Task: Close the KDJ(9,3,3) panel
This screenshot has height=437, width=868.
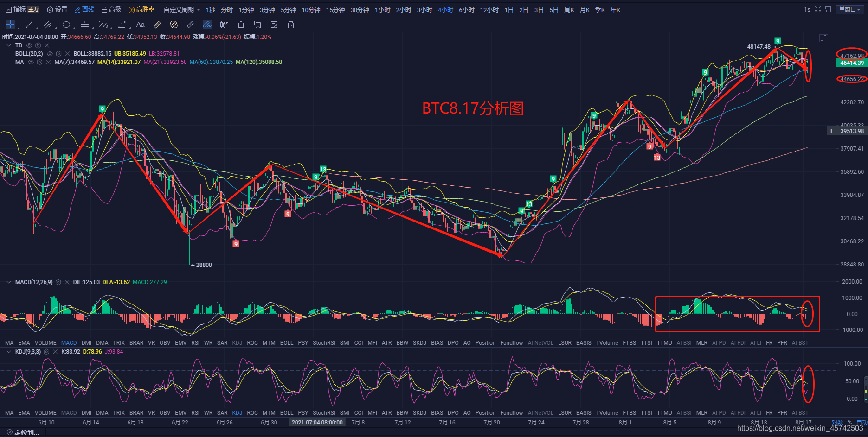Action: (55, 352)
